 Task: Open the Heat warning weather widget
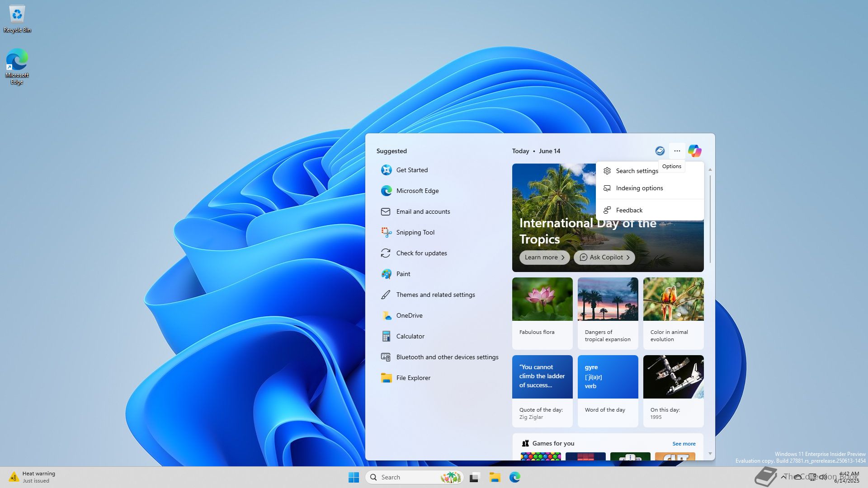point(32,477)
